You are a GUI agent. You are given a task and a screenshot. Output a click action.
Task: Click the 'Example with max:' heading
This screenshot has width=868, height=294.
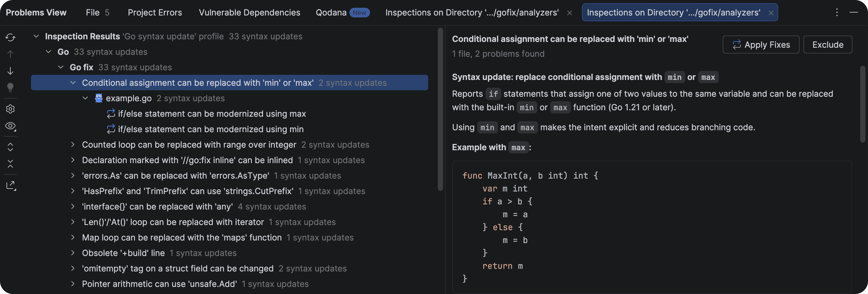491,147
